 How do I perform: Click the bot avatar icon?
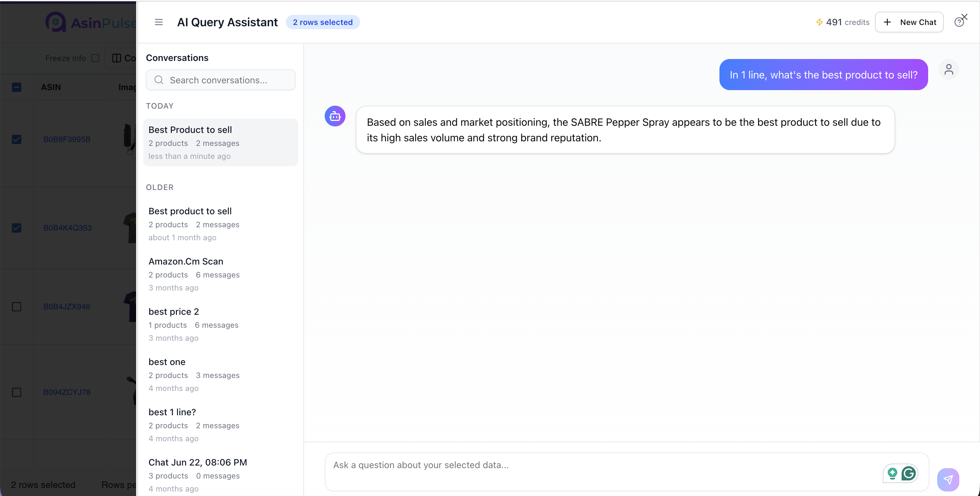(335, 116)
